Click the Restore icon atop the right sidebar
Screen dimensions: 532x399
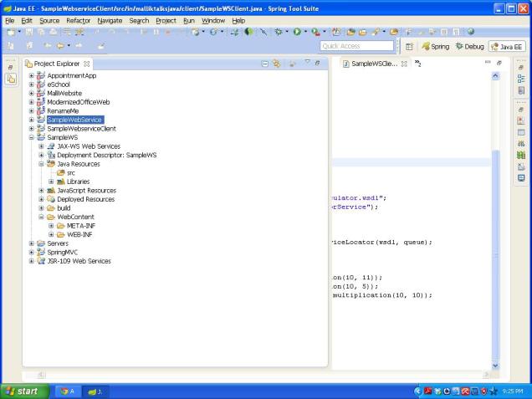click(x=521, y=68)
